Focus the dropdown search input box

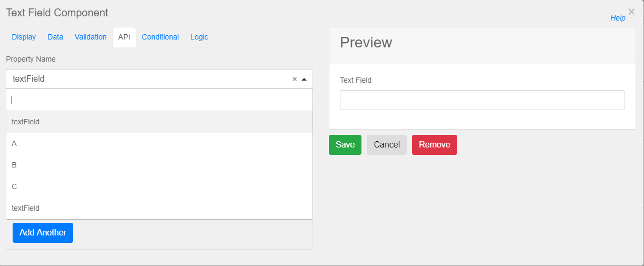point(159,100)
